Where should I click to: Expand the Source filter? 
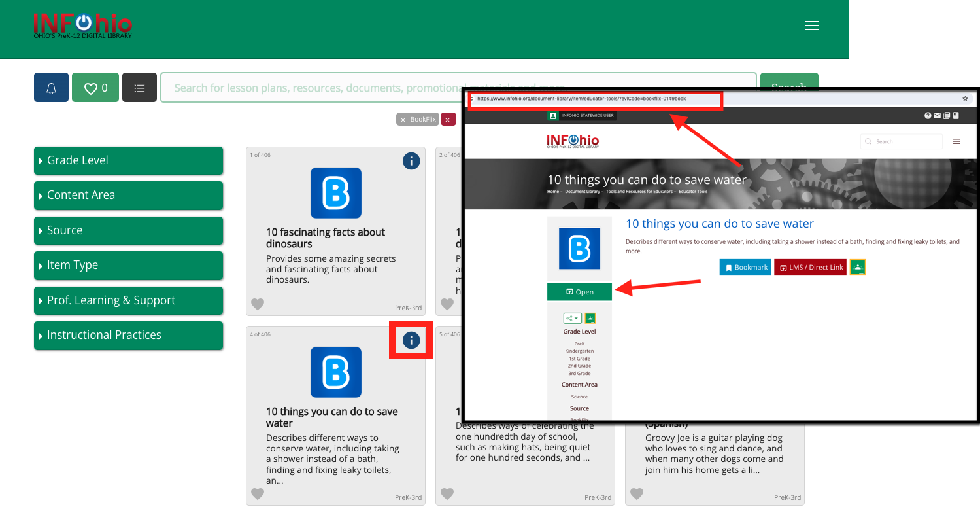click(128, 230)
